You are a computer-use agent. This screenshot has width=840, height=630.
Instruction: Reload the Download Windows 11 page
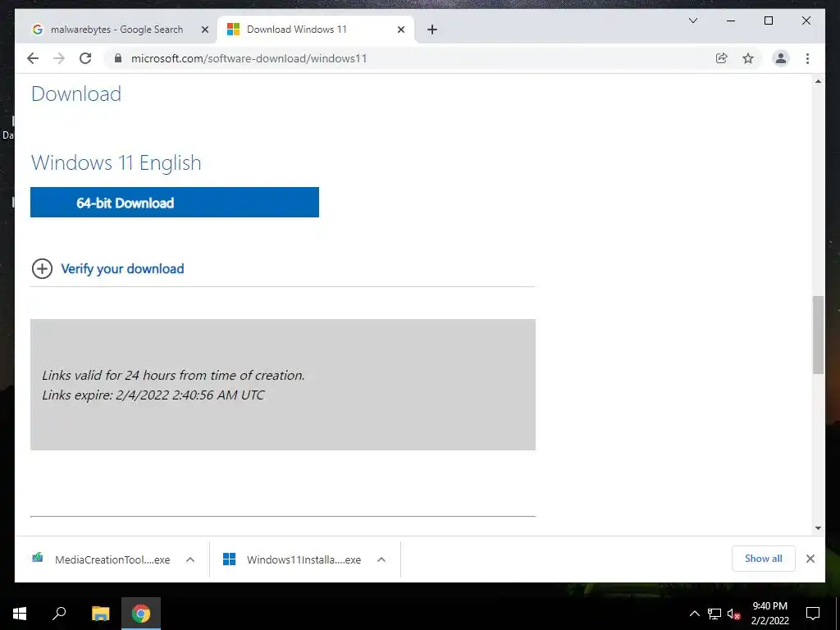pos(85,58)
